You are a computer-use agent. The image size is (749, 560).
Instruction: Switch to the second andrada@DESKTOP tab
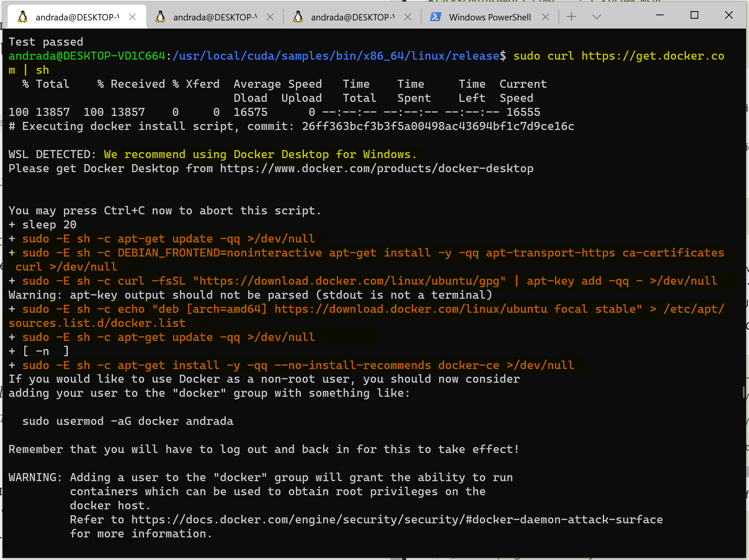(214, 17)
